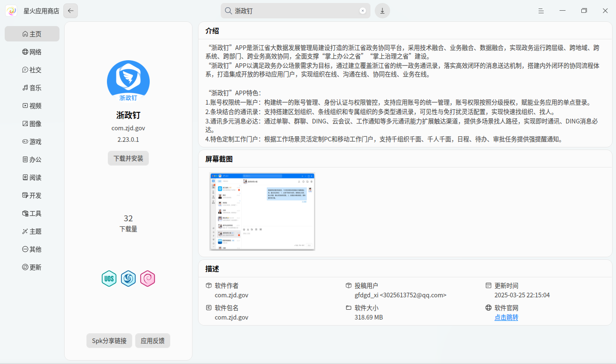Open the download manager arrow icon
Screen dimensions: 616x364
tap(382, 11)
